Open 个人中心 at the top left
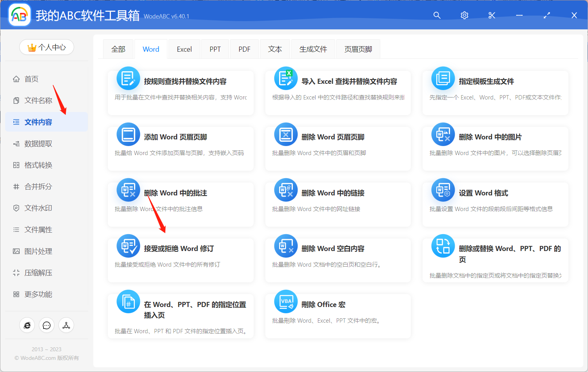 (x=47, y=47)
